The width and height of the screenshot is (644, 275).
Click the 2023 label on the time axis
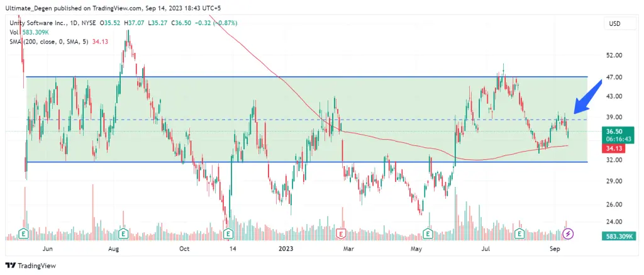(x=286, y=249)
